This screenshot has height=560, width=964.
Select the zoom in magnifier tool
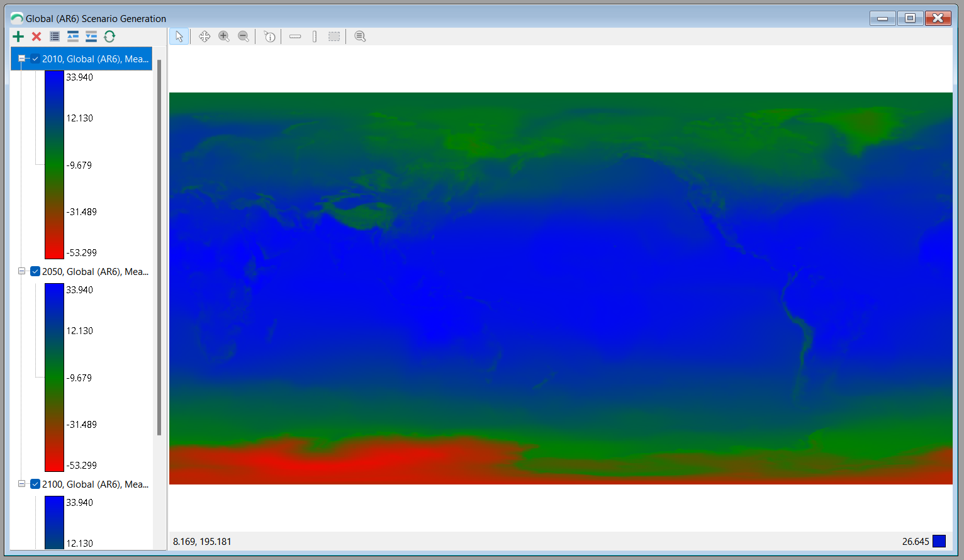pos(224,36)
